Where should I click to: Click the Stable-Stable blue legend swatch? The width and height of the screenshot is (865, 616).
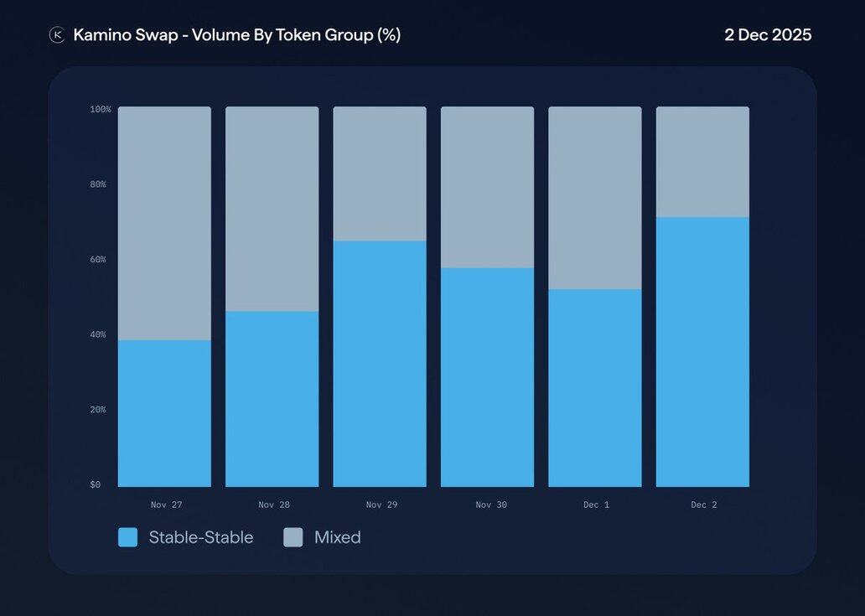127,537
